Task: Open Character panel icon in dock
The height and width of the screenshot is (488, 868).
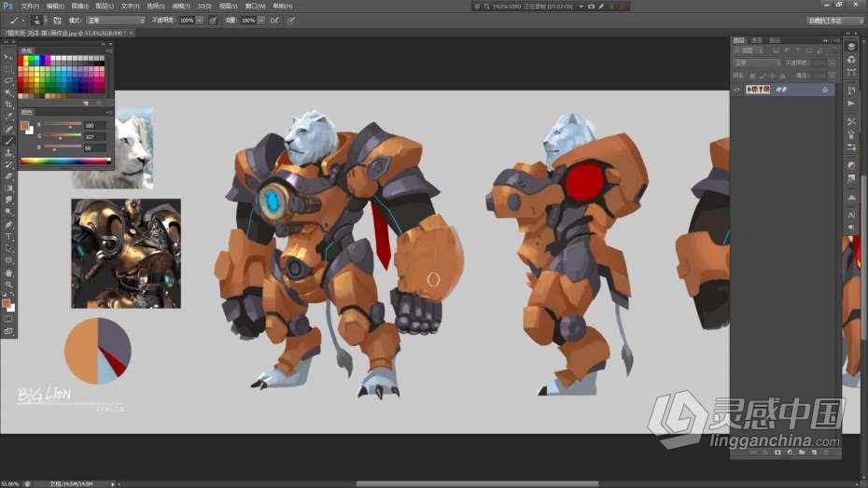Action: 851,215
